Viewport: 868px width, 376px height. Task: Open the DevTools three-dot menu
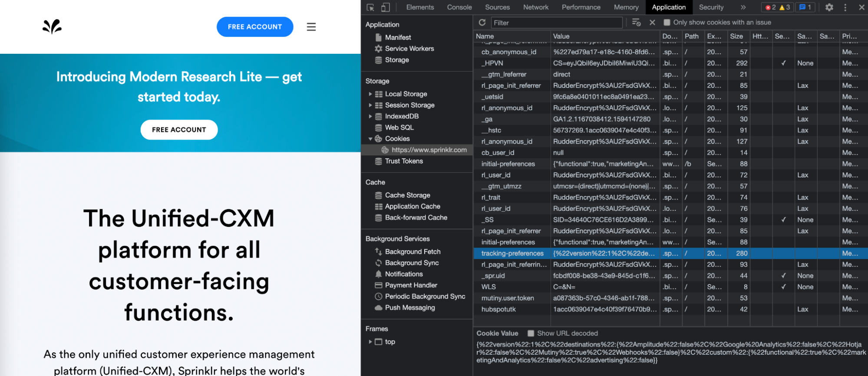coord(845,7)
